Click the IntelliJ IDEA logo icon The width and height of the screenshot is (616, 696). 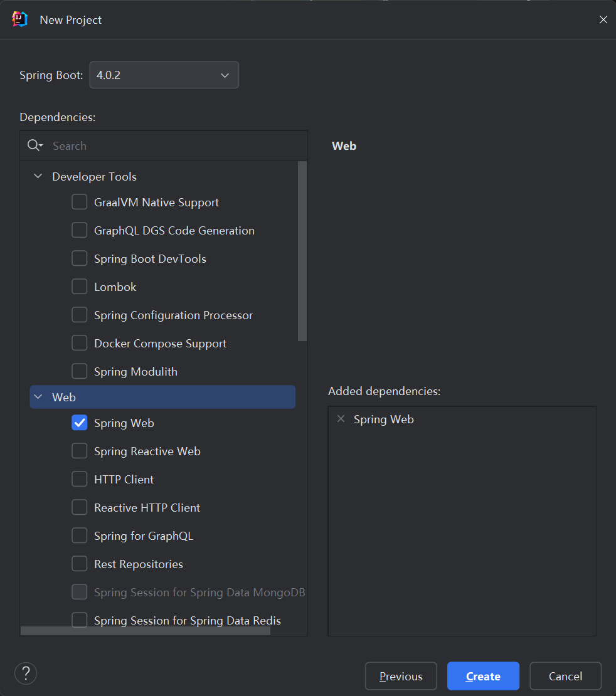point(20,19)
